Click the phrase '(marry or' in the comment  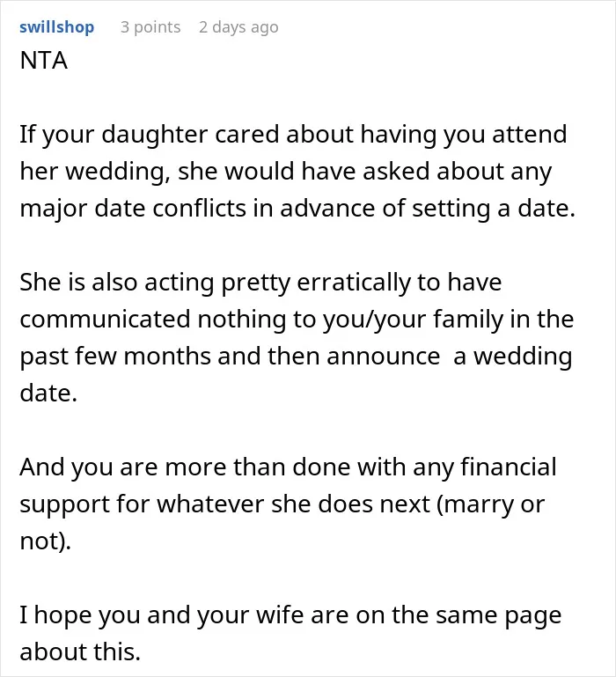click(491, 504)
